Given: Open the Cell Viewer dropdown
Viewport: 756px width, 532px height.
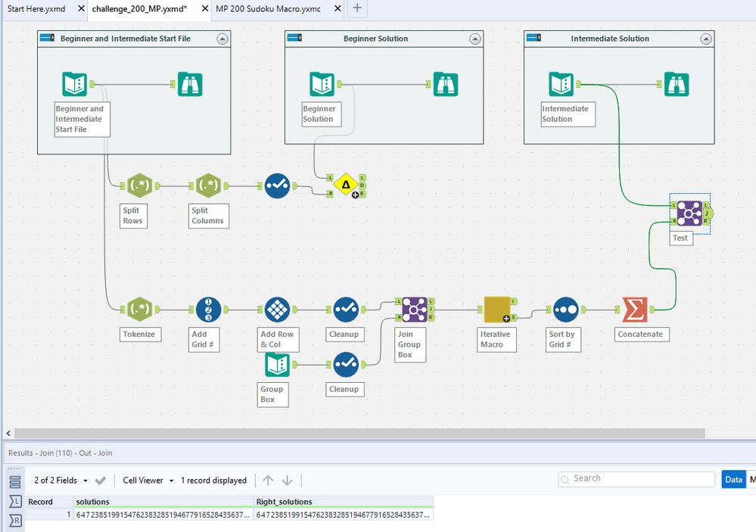Looking at the screenshot, I should tap(147, 479).
